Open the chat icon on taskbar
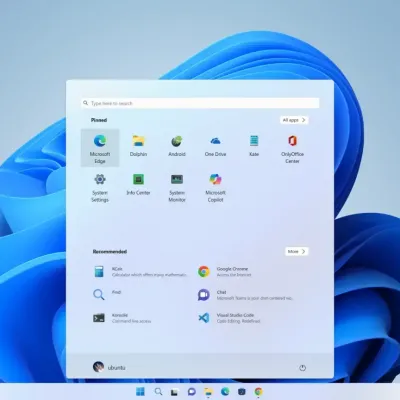 click(191, 392)
